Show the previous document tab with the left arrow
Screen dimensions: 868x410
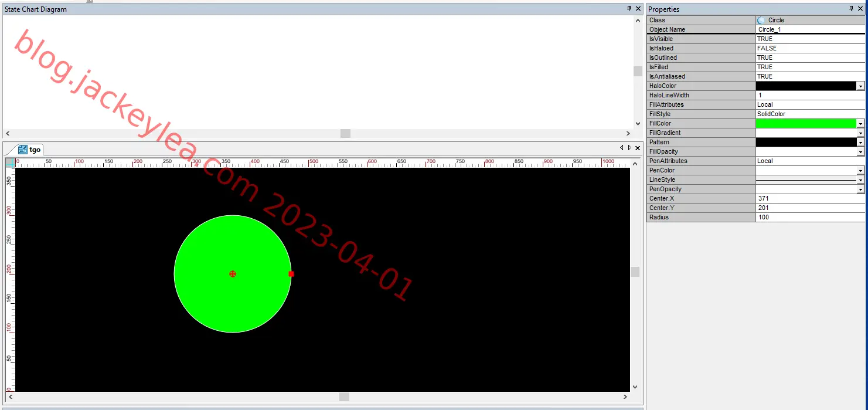(622, 148)
